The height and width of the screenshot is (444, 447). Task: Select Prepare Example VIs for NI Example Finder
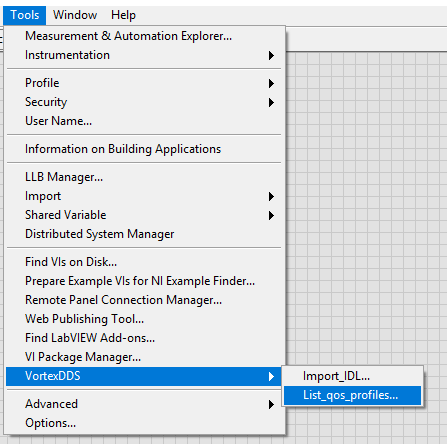tap(144, 281)
